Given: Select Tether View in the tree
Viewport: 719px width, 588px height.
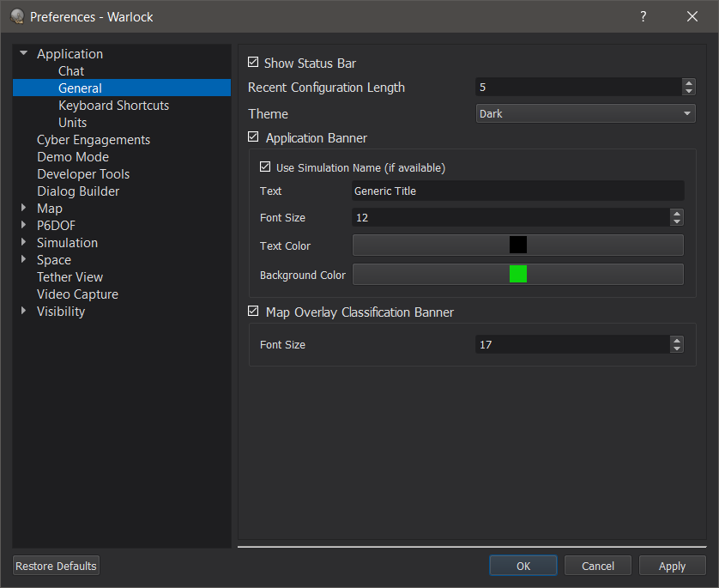Looking at the screenshot, I should 69,277.
